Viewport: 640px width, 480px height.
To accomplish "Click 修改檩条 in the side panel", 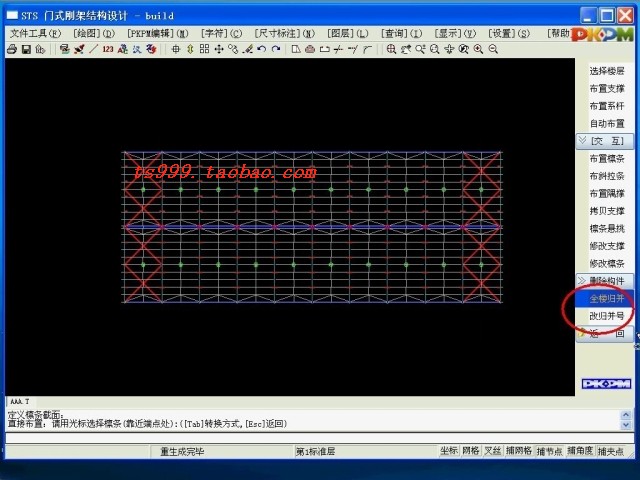I will pyautogui.click(x=607, y=263).
